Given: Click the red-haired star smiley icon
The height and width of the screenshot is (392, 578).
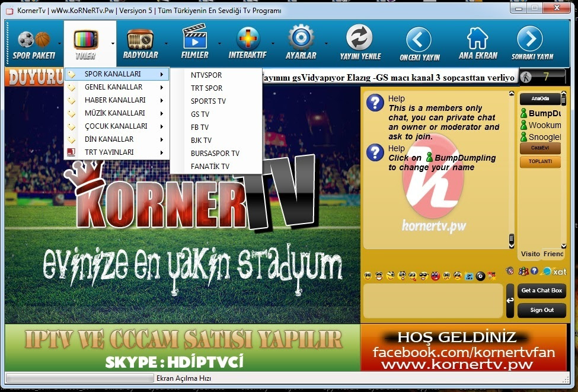Looking at the screenshot, I should point(491,276).
